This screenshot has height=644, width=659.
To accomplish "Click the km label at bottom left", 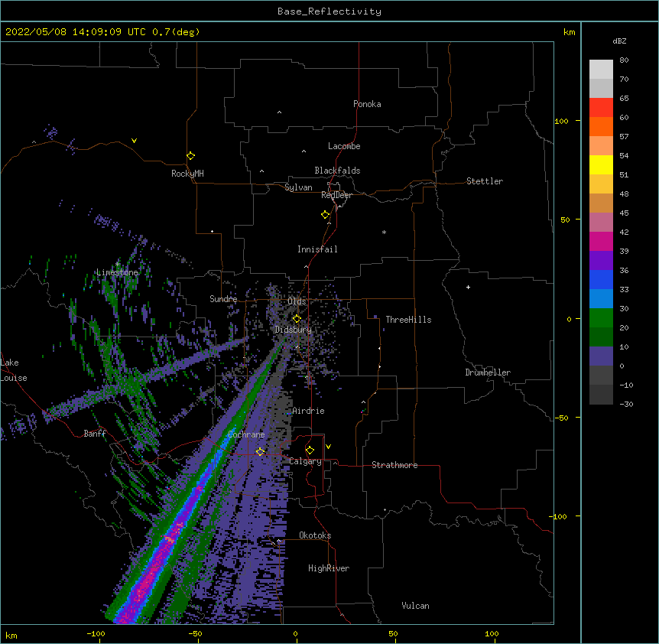I will [11, 635].
